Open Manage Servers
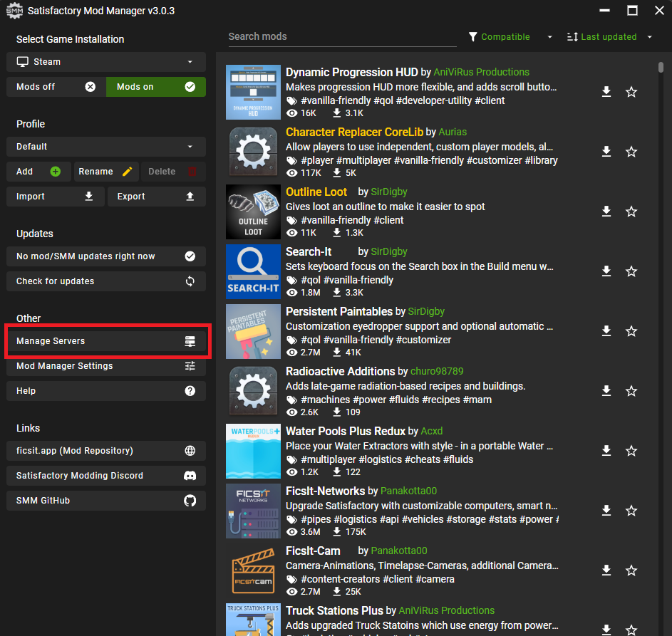Image resolution: width=672 pixels, height=636 pixels. [106, 341]
